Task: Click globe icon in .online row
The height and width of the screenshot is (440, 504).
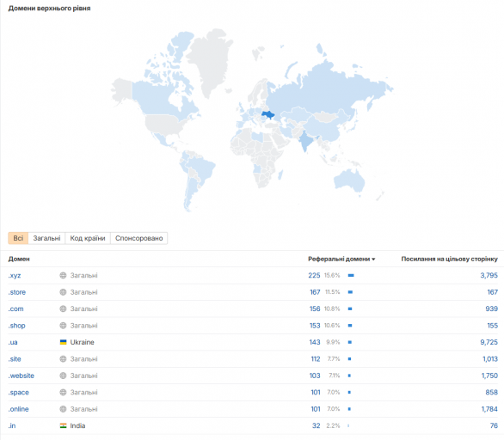Action: 63,409
